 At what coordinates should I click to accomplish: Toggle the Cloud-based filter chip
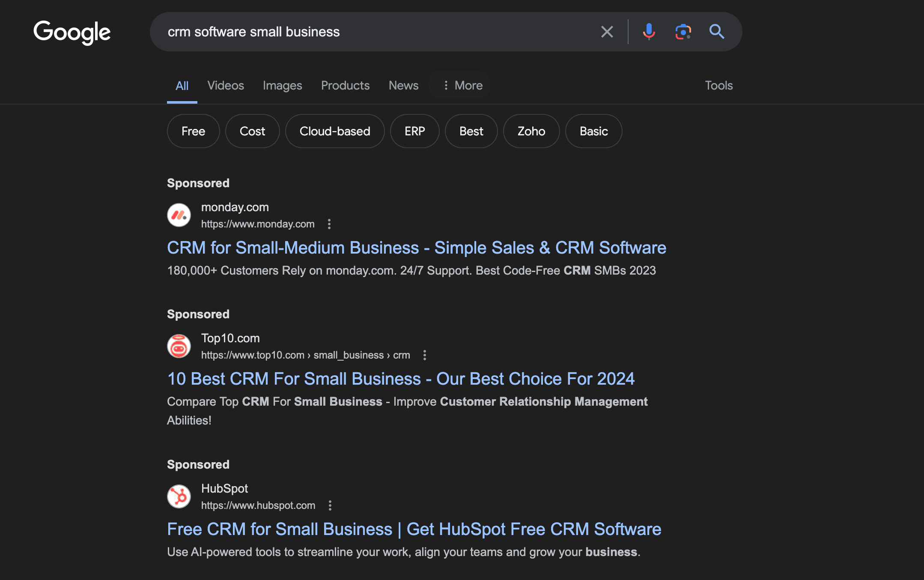[x=334, y=131]
